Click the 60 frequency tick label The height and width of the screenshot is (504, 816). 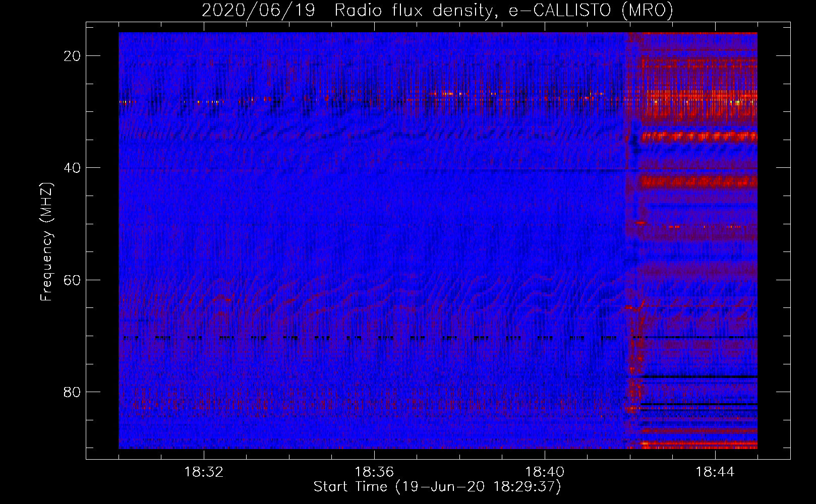click(x=73, y=280)
